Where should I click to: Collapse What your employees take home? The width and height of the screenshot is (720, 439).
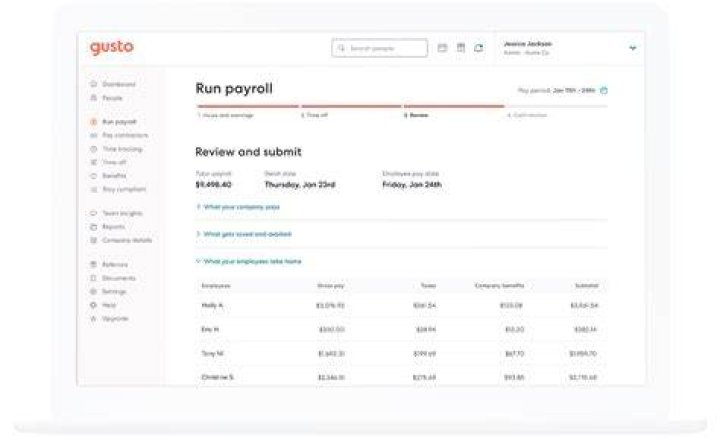248,261
